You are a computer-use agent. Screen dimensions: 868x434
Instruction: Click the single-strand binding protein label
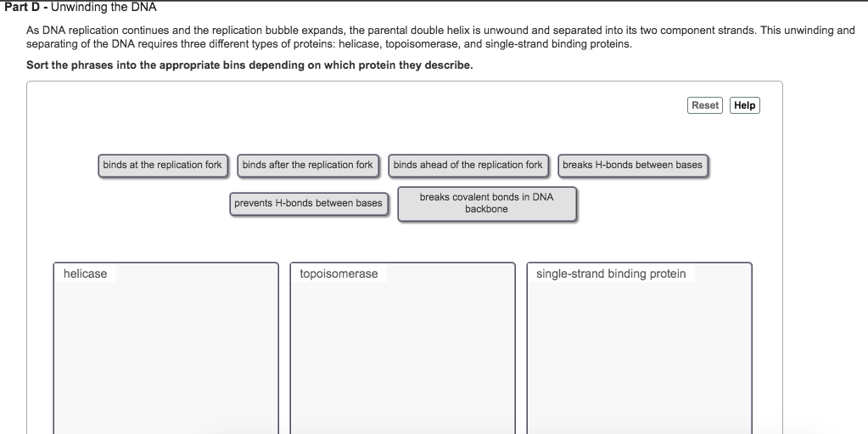[x=611, y=273]
